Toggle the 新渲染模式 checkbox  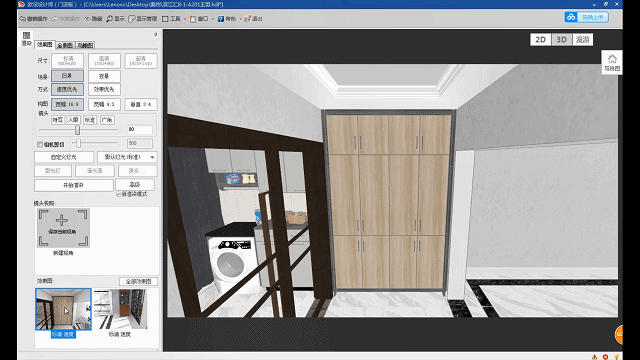coord(118,194)
